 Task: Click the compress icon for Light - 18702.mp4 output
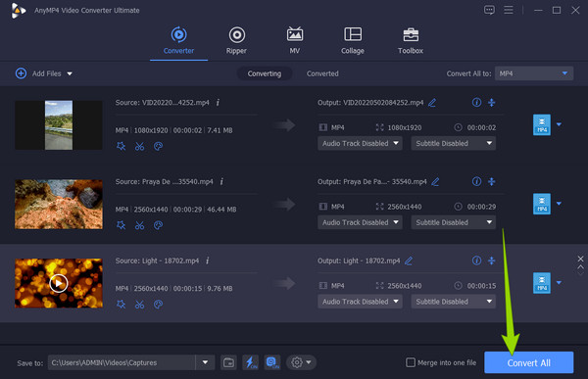tap(492, 261)
